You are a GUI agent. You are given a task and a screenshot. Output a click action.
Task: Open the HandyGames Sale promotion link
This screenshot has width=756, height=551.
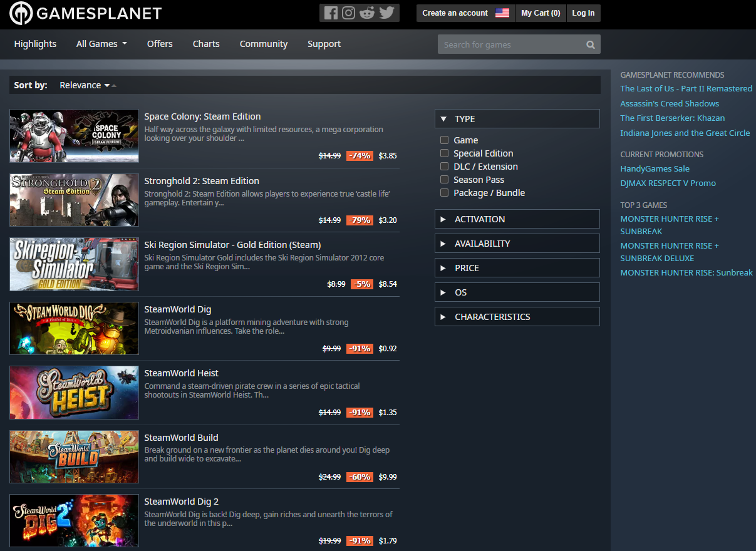tap(655, 168)
